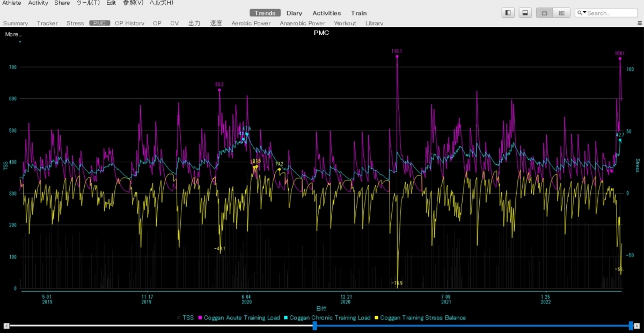Switch to tiled view layout icon
Viewport: 644px width, 333px height.
click(x=561, y=13)
